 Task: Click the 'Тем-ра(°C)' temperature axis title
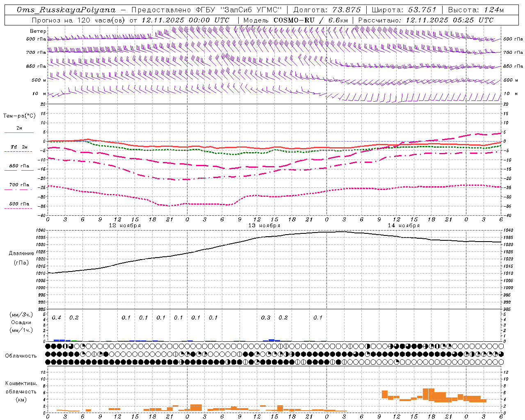tap(19, 116)
